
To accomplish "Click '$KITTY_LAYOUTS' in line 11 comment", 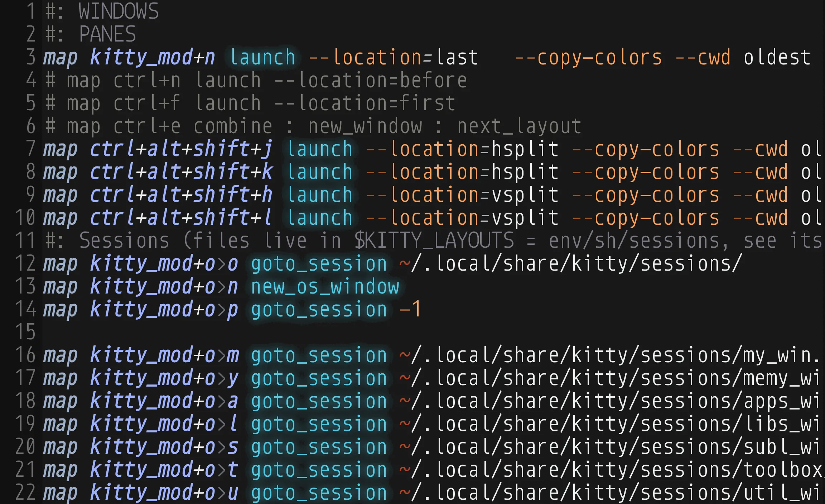I will pos(434,241).
